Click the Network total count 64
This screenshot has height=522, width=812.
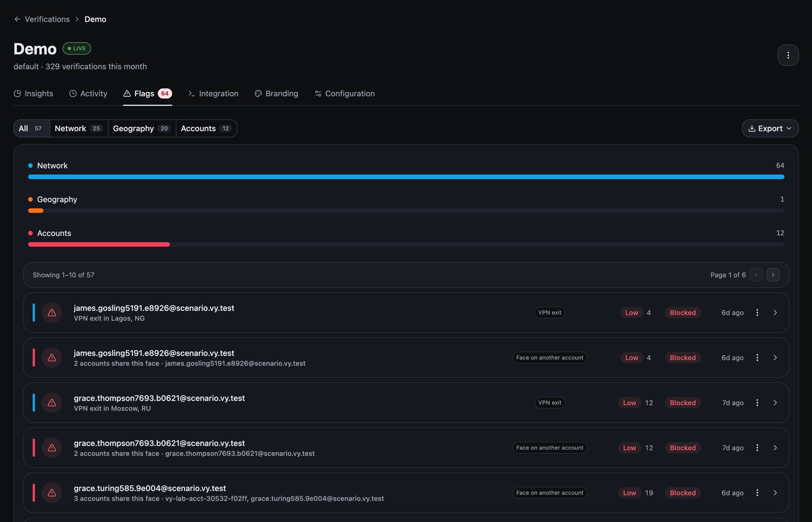pyautogui.click(x=780, y=166)
